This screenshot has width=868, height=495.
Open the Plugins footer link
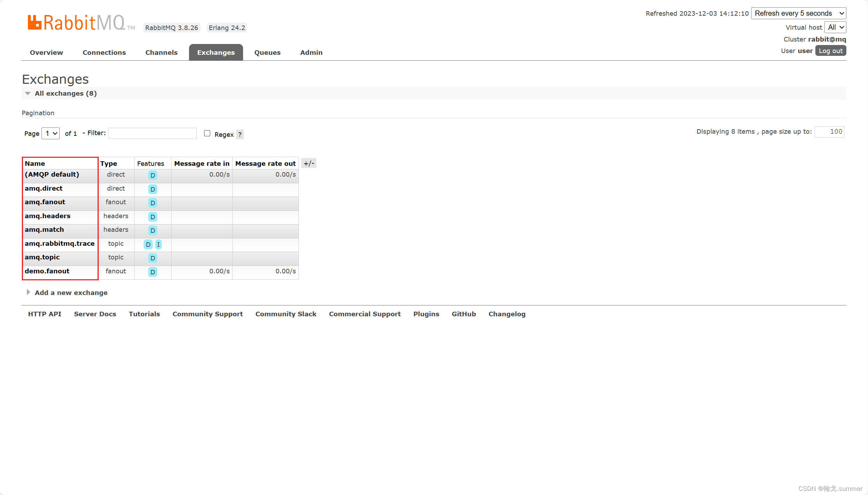pos(426,314)
